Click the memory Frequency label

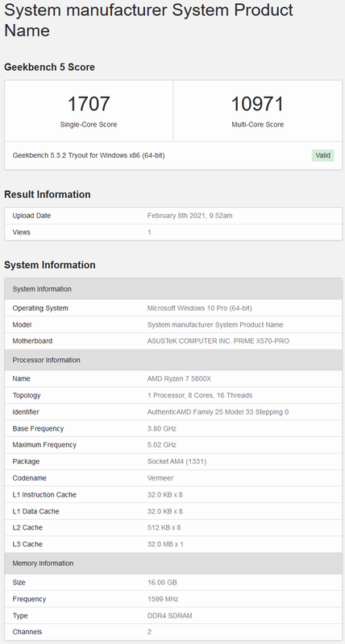(x=29, y=599)
